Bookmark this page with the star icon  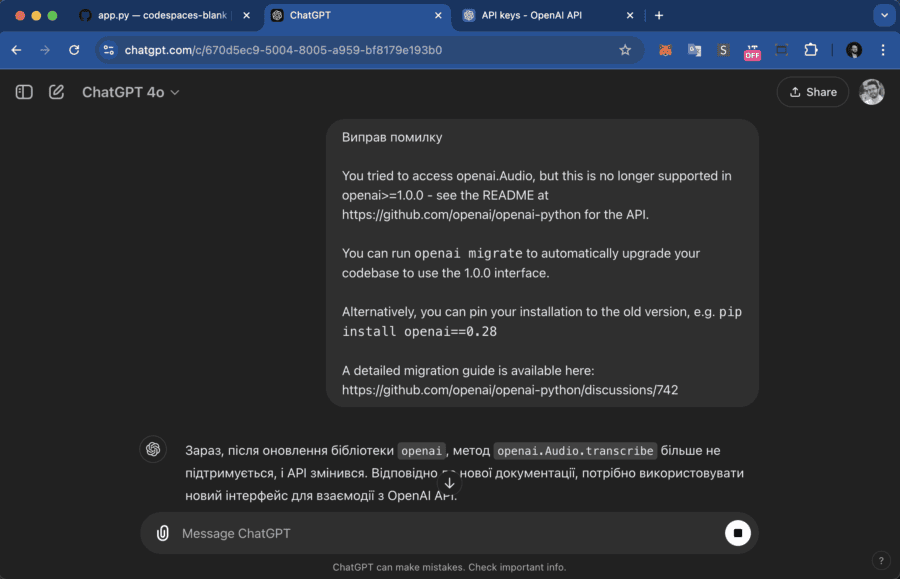click(625, 50)
